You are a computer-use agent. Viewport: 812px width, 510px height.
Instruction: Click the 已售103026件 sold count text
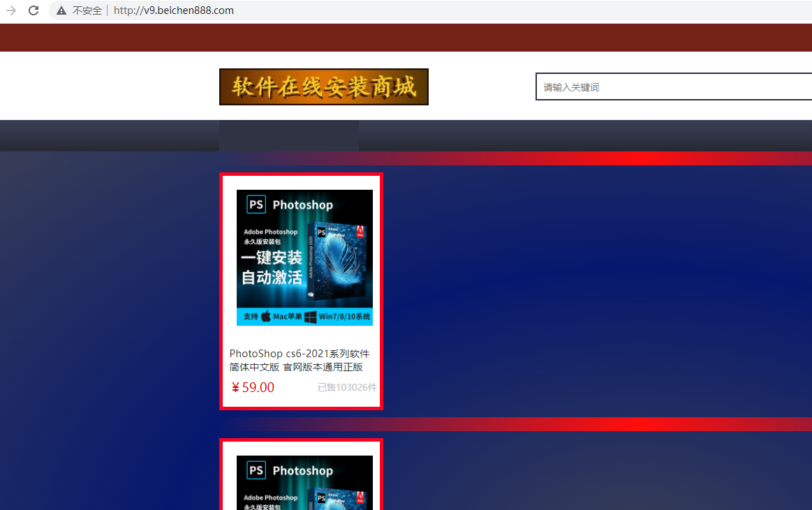[347, 388]
